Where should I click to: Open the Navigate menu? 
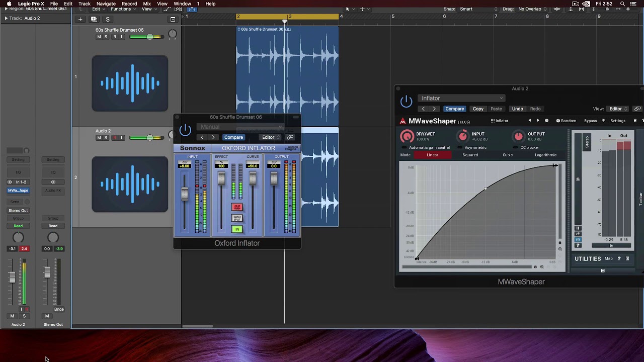(106, 4)
